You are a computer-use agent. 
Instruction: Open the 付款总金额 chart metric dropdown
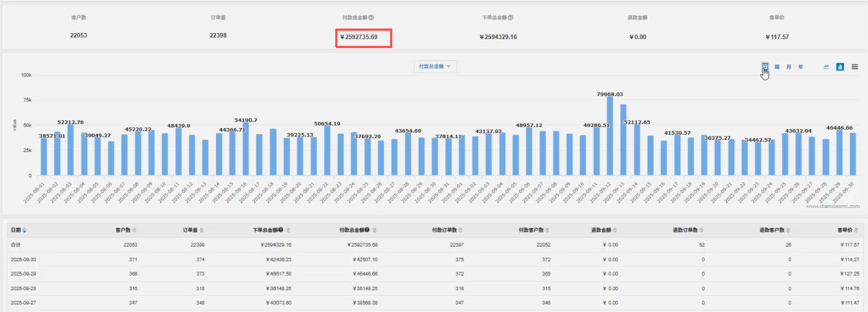coord(435,66)
